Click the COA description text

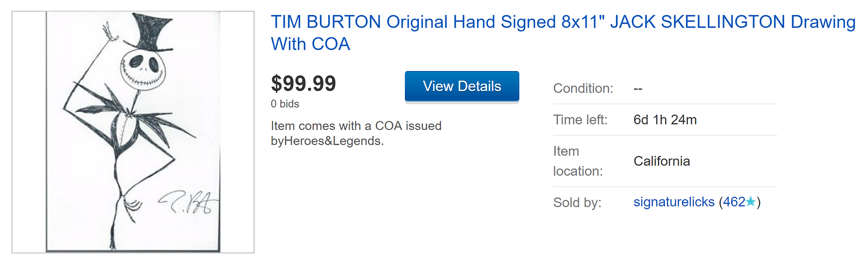pyautogui.click(x=356, y=133)
